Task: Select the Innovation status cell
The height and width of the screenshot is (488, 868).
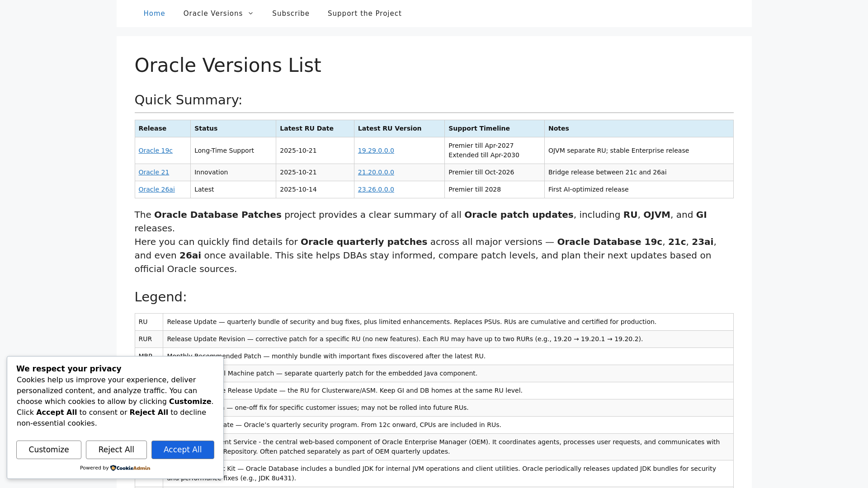Action: pyautogui.click(x=233, y=172)
